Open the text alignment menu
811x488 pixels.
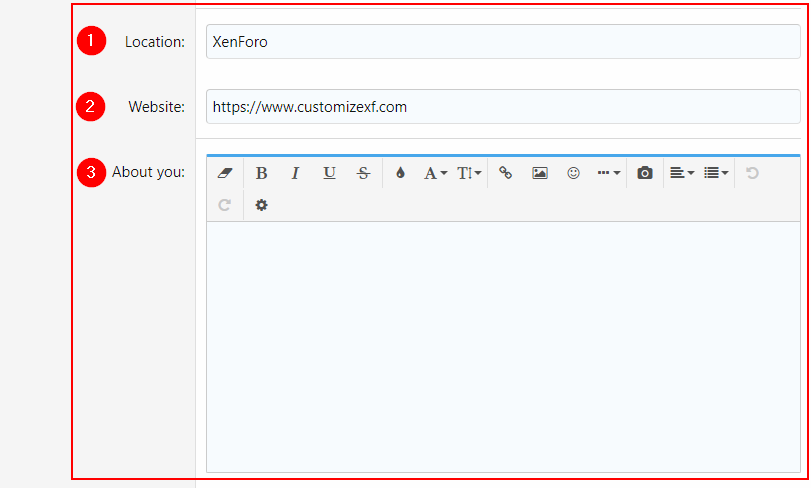(x=681, y=173)
